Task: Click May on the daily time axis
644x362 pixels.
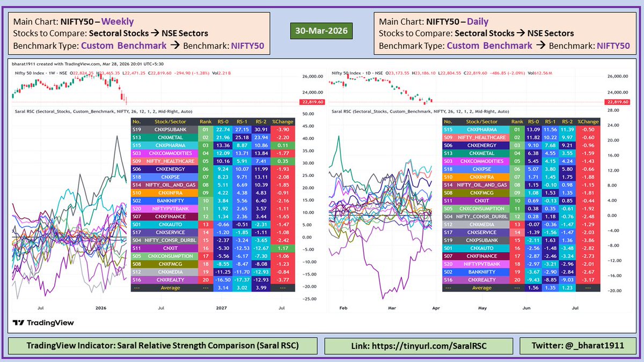Action: (x=482, y=308)
